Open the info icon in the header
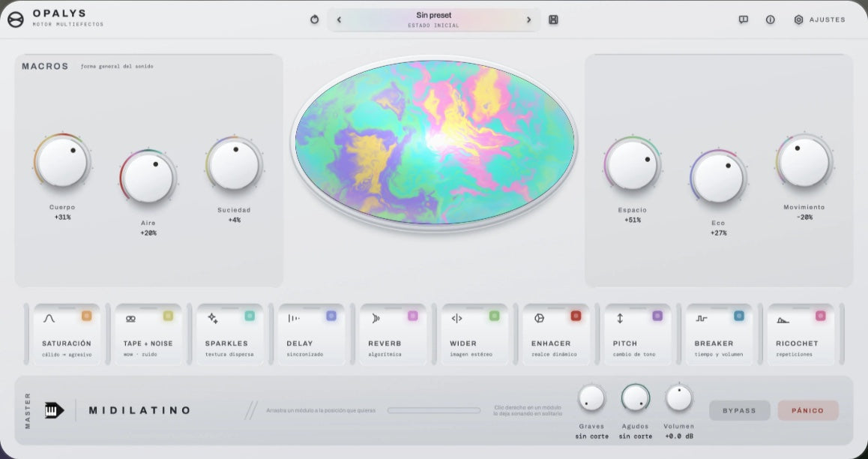The image size is (868, 459). pos(770,19)
